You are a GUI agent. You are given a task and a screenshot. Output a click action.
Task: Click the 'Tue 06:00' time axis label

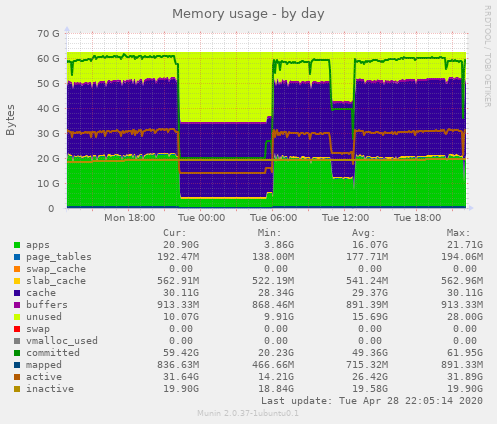[273, 218]
